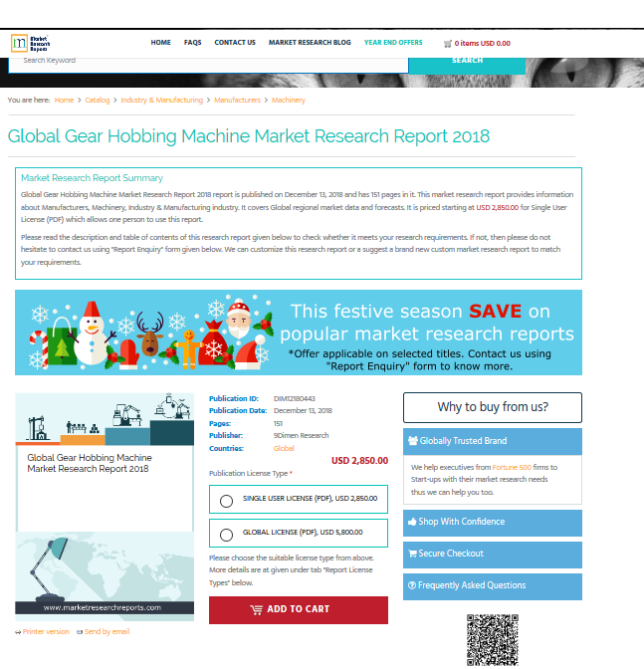The width and height of the screenshot is (644, 669).
Task: Click the Home breadcrumb link
Action: [x=64, y=100]
